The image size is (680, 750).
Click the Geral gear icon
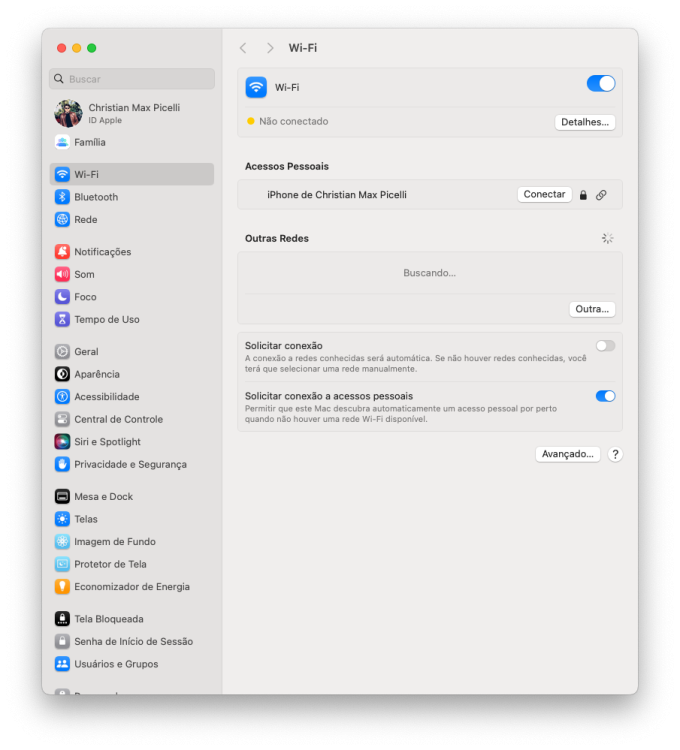tap(62, 351)
